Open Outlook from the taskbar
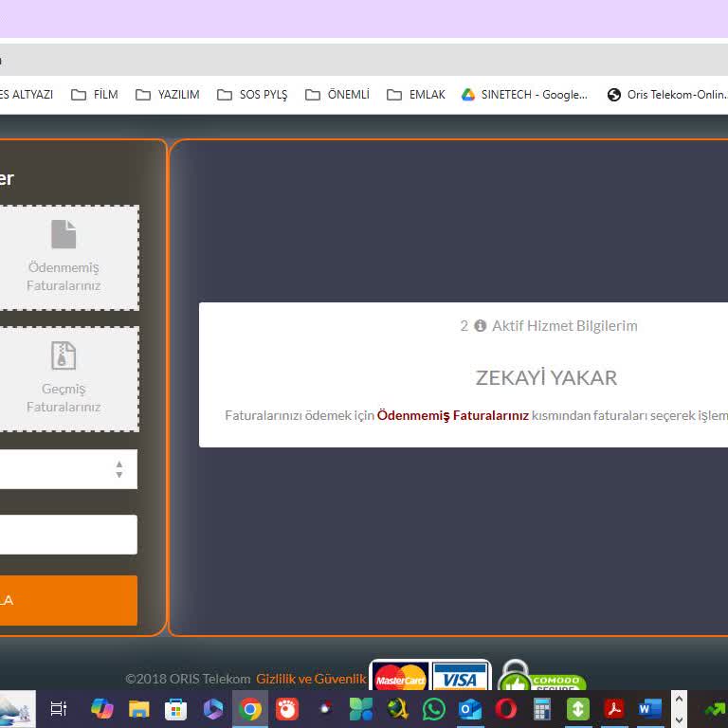 click(470, 709)
